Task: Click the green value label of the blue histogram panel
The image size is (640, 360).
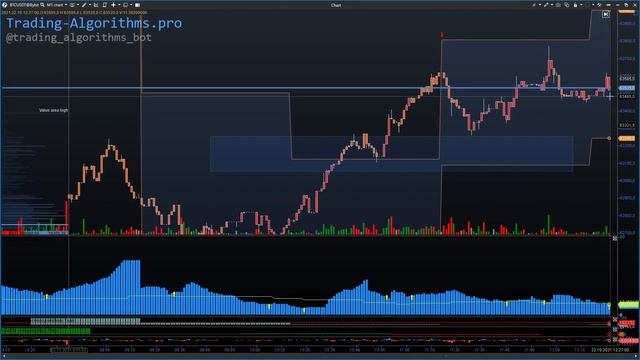Action: (629, 304)
